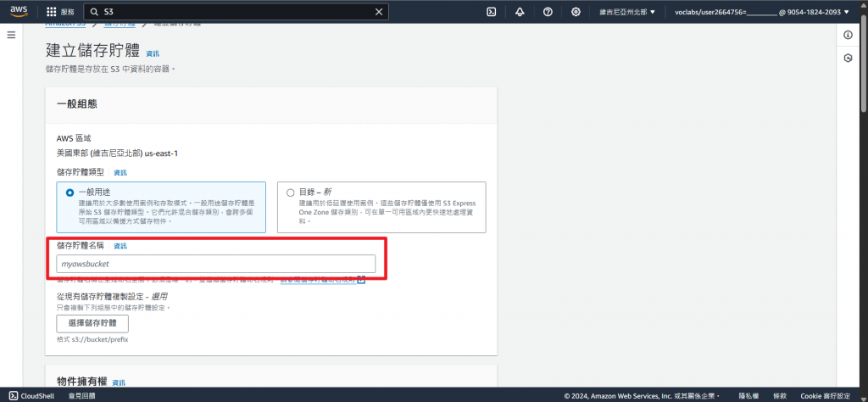The width and height of the screenshot is (868, 402).
Task: Open the info panel icon on right
Action: (848, 35)
